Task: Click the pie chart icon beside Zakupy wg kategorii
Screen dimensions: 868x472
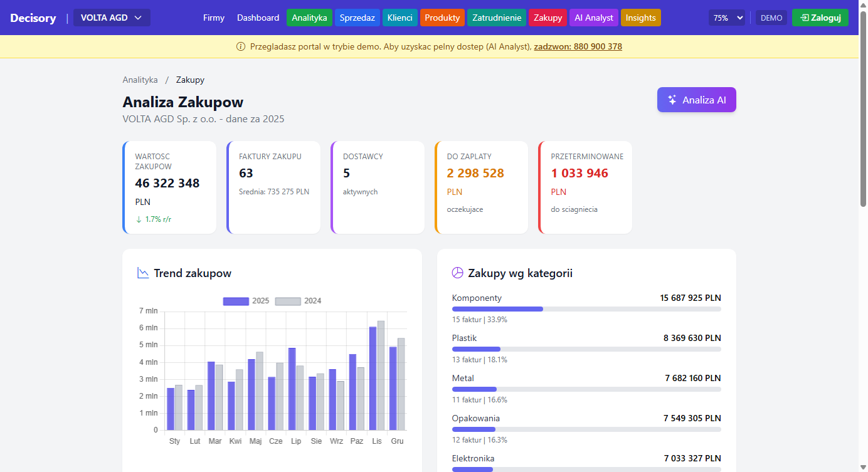Action: [457, 273]
